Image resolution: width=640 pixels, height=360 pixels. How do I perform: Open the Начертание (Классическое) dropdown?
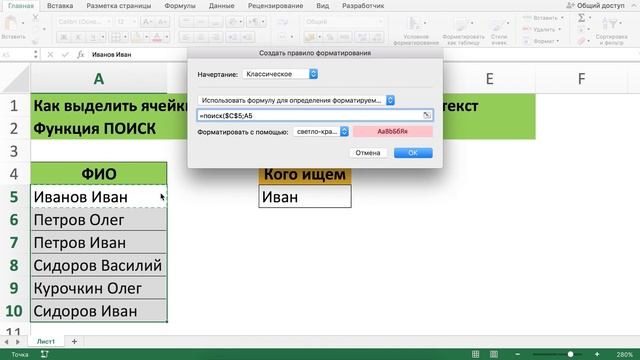pos(280,74)
